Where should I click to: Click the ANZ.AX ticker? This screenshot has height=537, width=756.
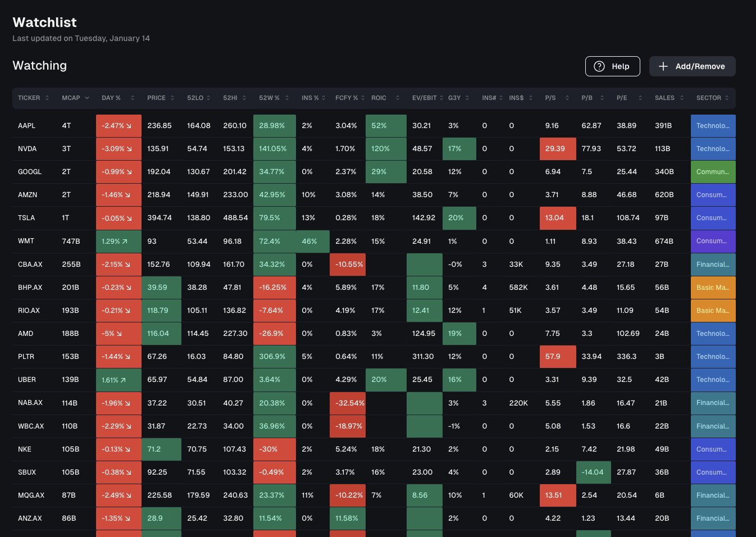click(30, 518)
